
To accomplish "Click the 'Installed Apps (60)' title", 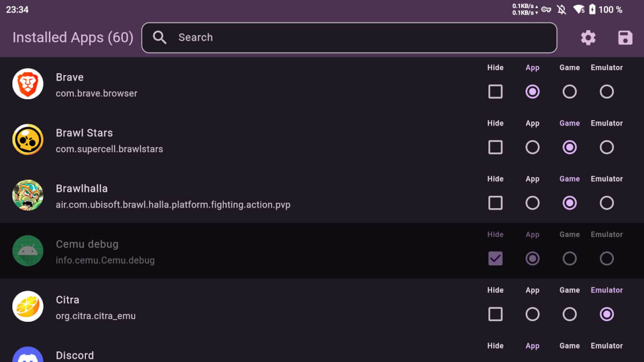I will [73, 38].
